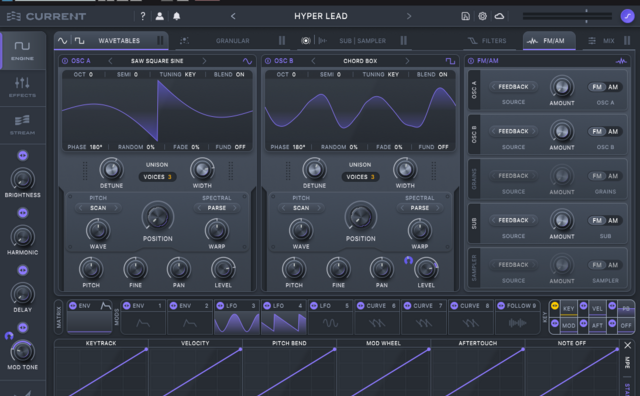Click the FM/AM panel waveform icon
640x396 pixels.
(x=621, y=61)
